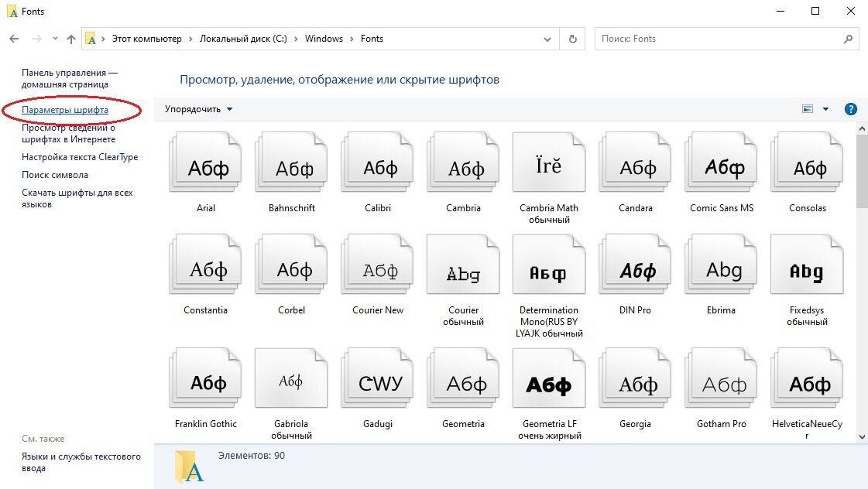Click the search magnifier icon
Screen dimensions: 868x489
(x=848, y=39)
